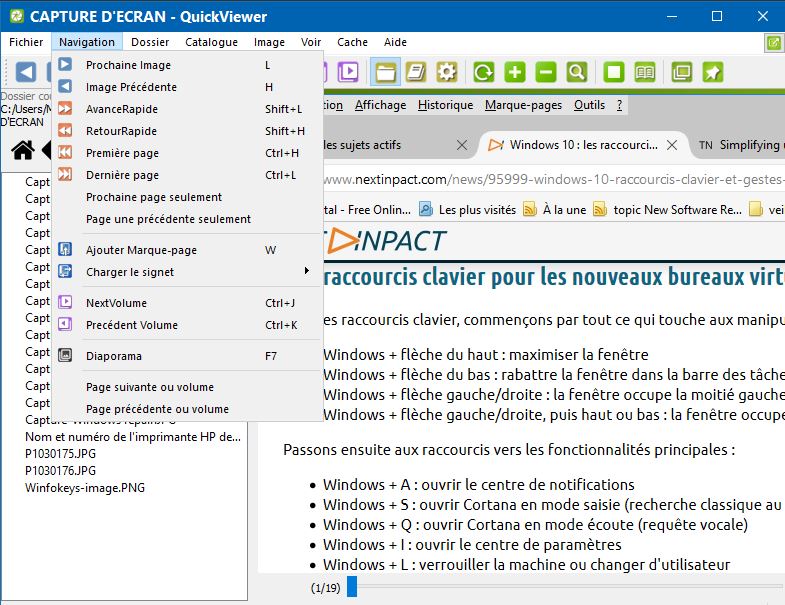Click the Prochaine Image menu icon
785x605 pixels.
[65, 64]
